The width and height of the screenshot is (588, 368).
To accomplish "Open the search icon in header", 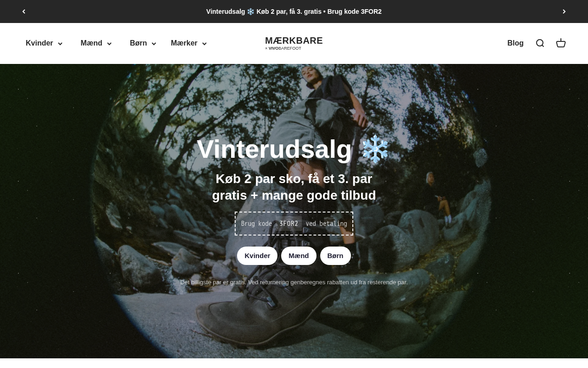I will pos(540,43).
